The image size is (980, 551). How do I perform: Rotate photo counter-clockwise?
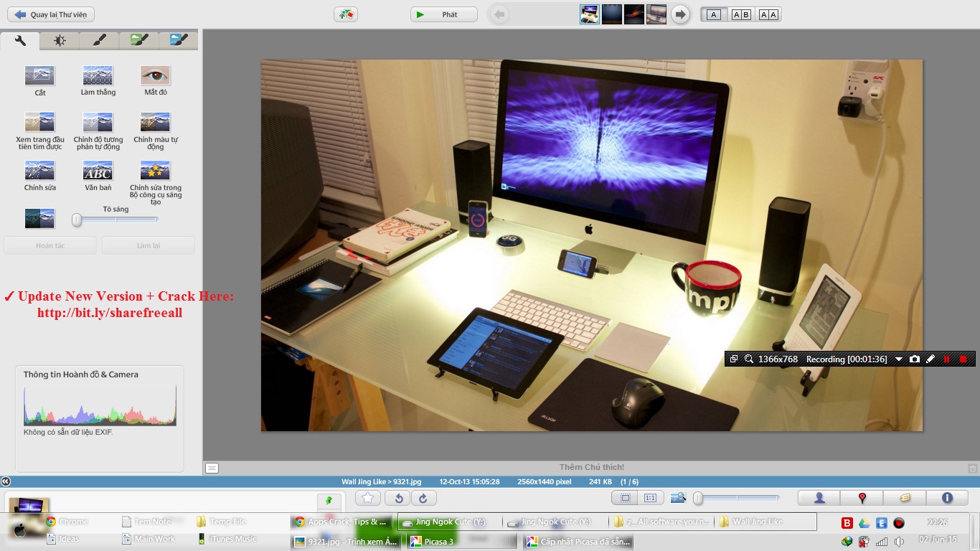[398, 498]
